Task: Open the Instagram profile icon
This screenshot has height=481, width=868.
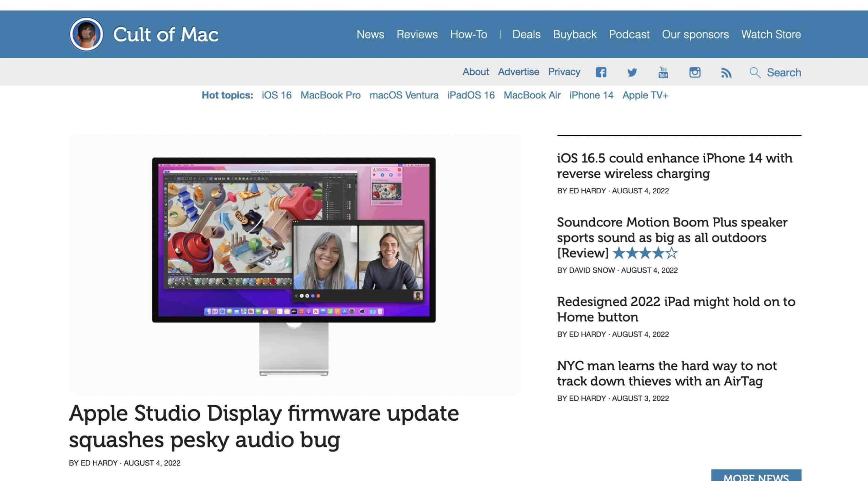Action: click(x=695, y=72)
